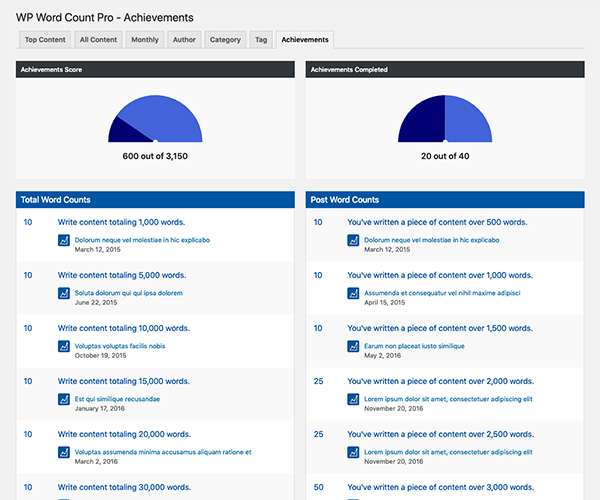Click 'content over 3,000 words' achievement title
This screenshot has height=500, width=600.
pos(441,487)
